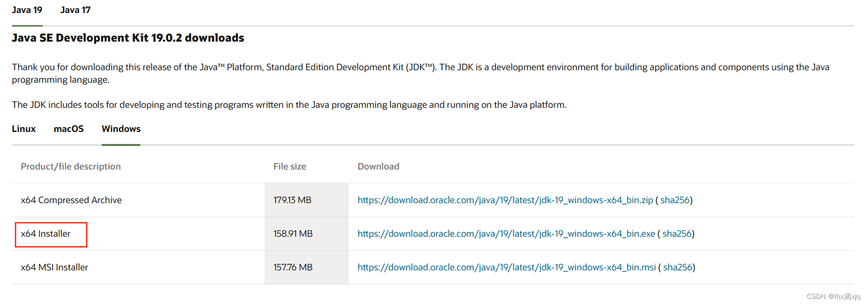The width and height of the screenshot is (868, 305).
Task: Click the File size column header
Action: point(290,167)
